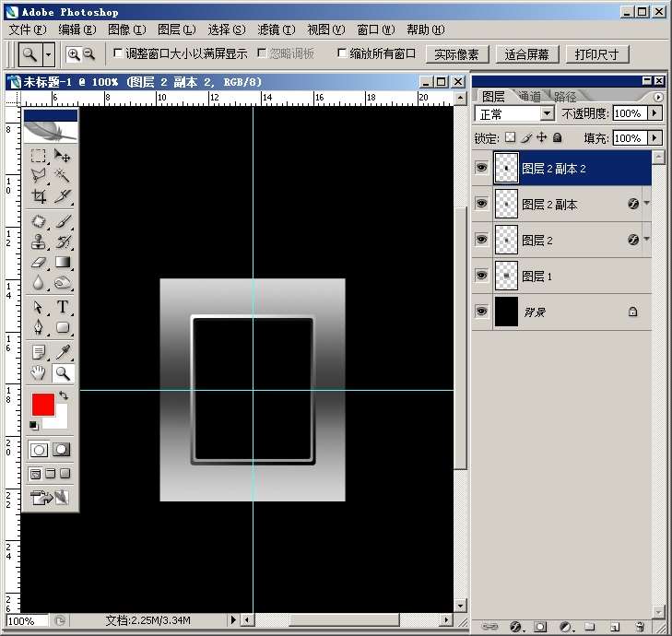The width and height of the screenshot is (672, 636).
Task: Select the Brush tool
Action: [x=62, y=221]
